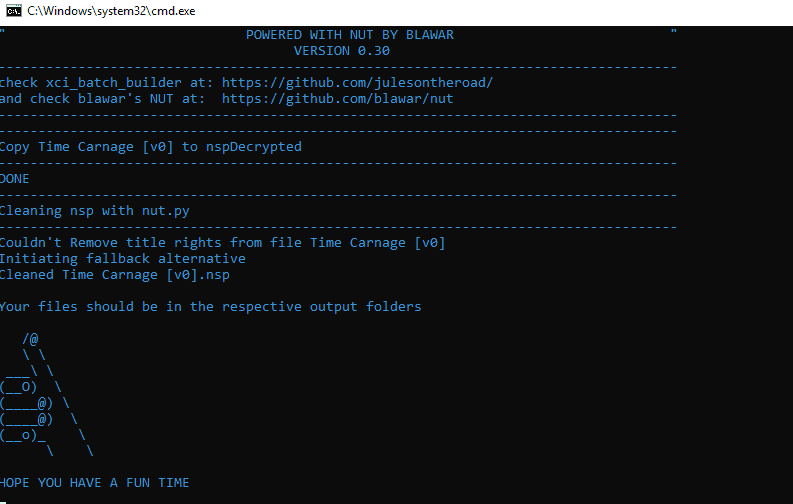
Task: Click the ASCII art (__o)_ shape
Action: (x=23, y=435)
